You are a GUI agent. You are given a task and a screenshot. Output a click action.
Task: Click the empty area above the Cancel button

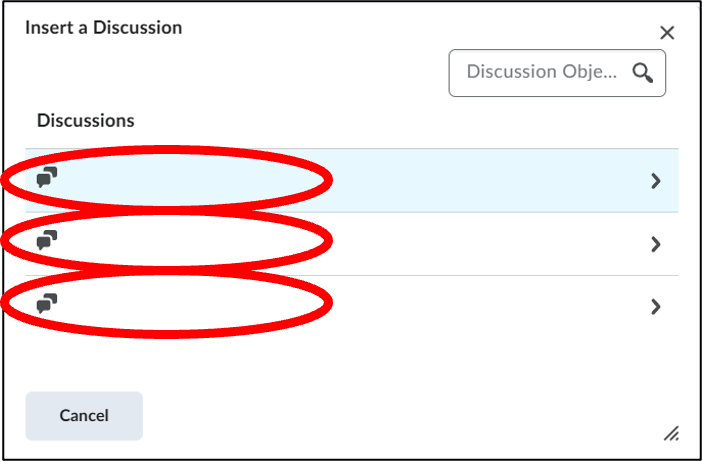point(352,365)
